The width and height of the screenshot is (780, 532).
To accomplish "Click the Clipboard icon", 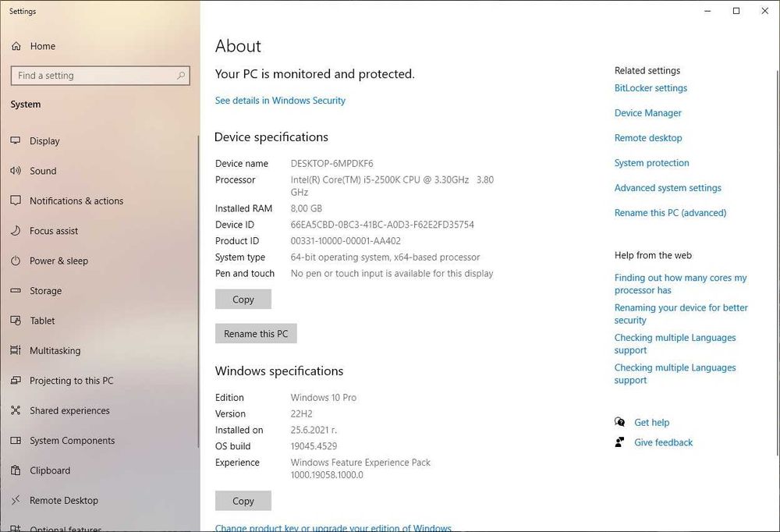I will tap(16, 470).
